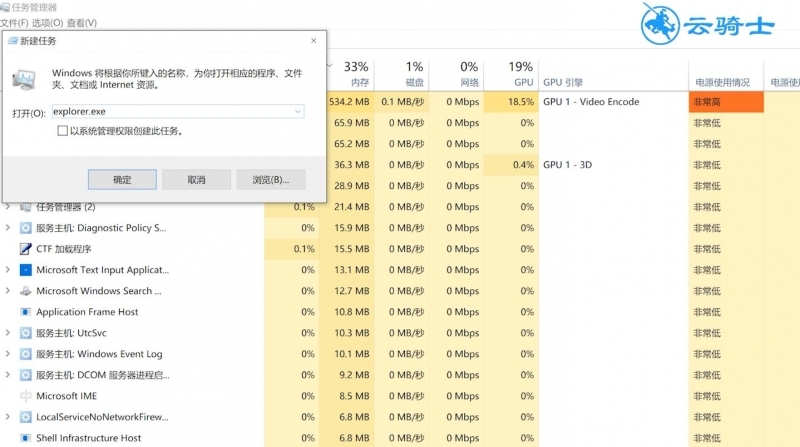The image size is (800, 447).
Task: Click the Diagnostic Policy service gear icon
Action: pyautogui.click(x=25, y=228)
